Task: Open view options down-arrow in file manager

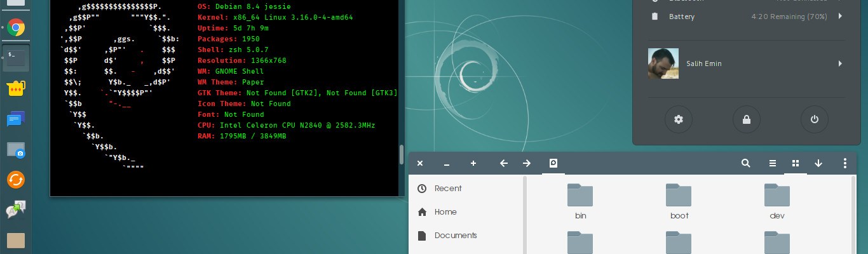Action: click(818, 163)
